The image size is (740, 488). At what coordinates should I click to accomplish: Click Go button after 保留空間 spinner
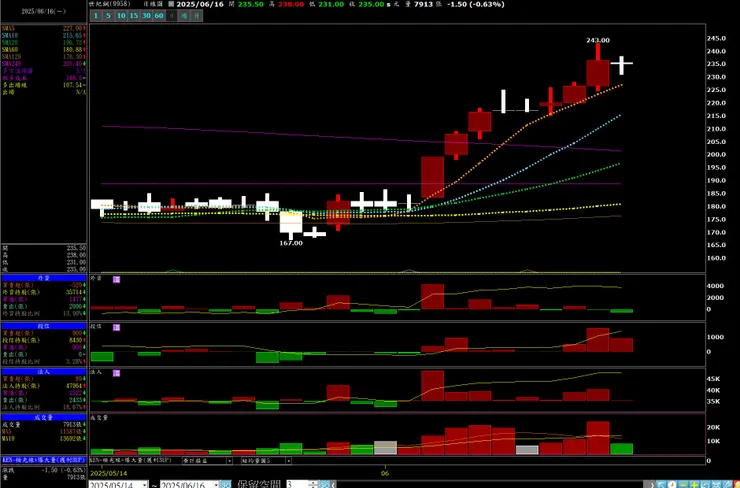pyautogui.click(x=324, y=484)
